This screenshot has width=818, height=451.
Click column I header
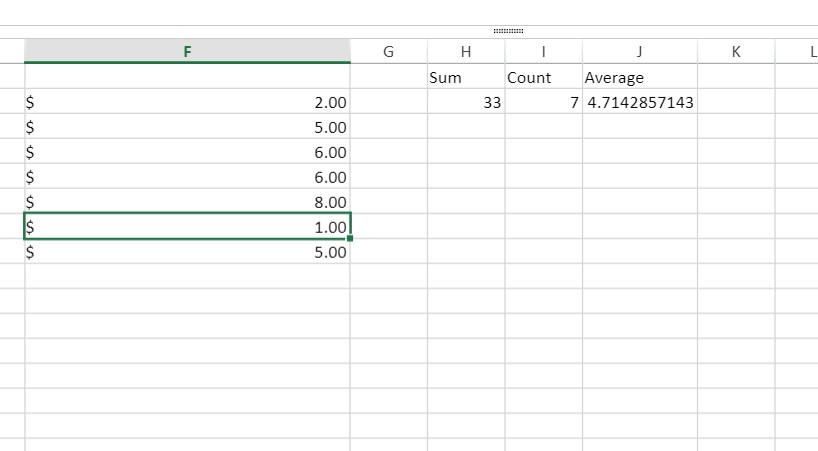[x=543, y=51]
